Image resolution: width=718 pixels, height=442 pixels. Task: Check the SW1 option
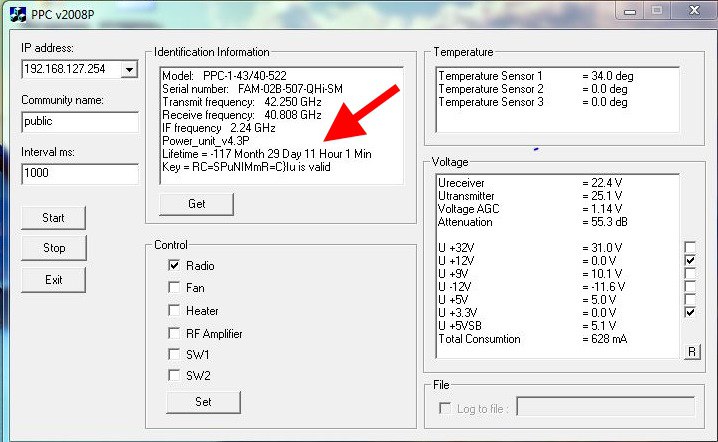point(174,355)
